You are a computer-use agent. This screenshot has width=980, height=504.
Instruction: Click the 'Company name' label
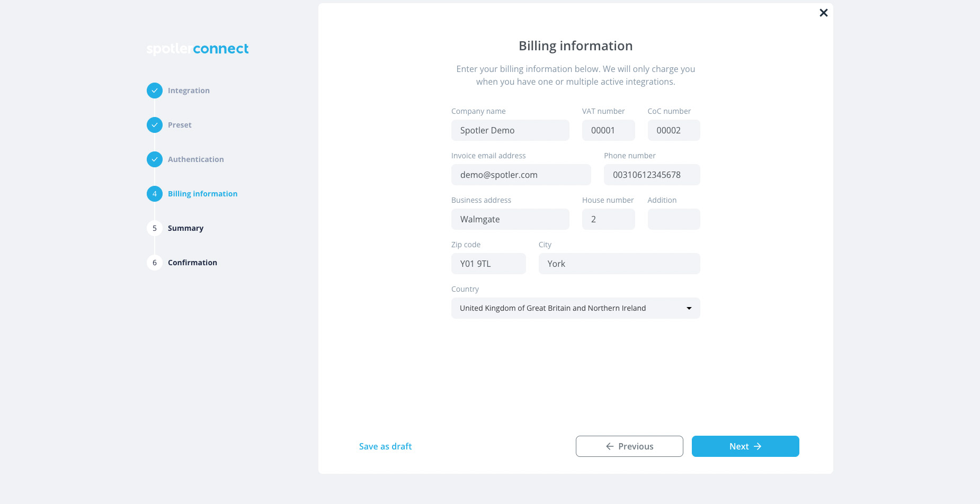coord(478,111)
